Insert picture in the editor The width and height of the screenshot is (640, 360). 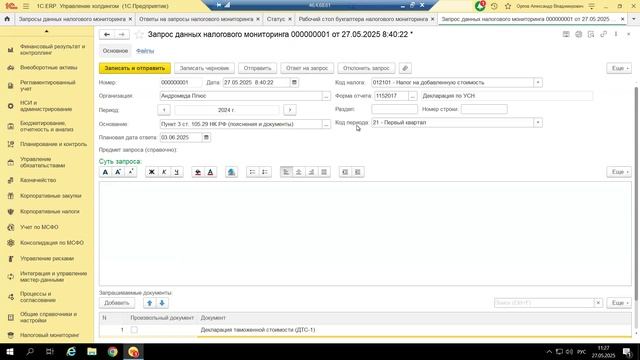231,172
